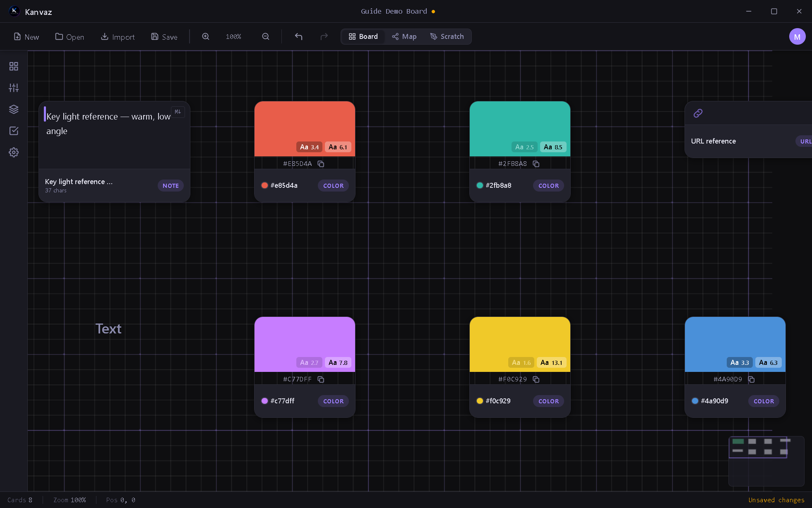Click into the Key light reference note text
The width and height of the screenshot is (812, 508).
coord(108,124)
